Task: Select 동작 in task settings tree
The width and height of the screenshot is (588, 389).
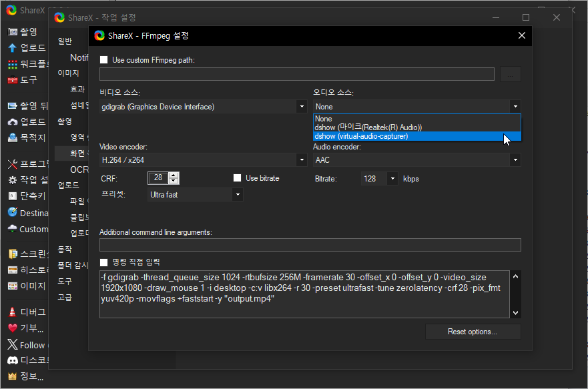Action: [65, 250]
